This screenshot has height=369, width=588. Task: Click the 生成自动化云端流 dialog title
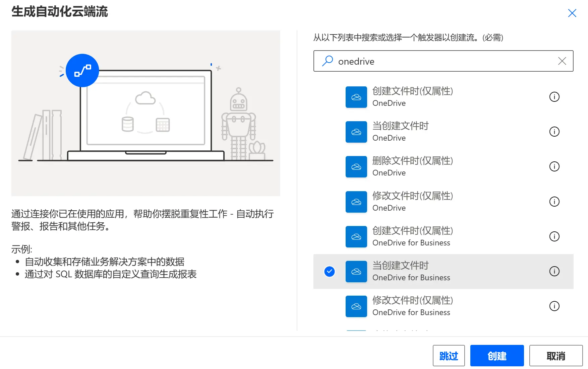[60, 12]
